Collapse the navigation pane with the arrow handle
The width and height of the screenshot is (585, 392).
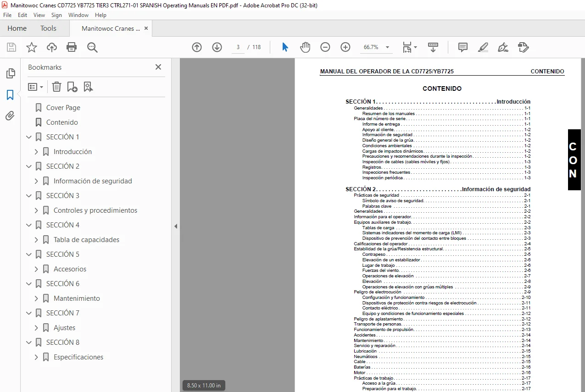click(175, 226)
